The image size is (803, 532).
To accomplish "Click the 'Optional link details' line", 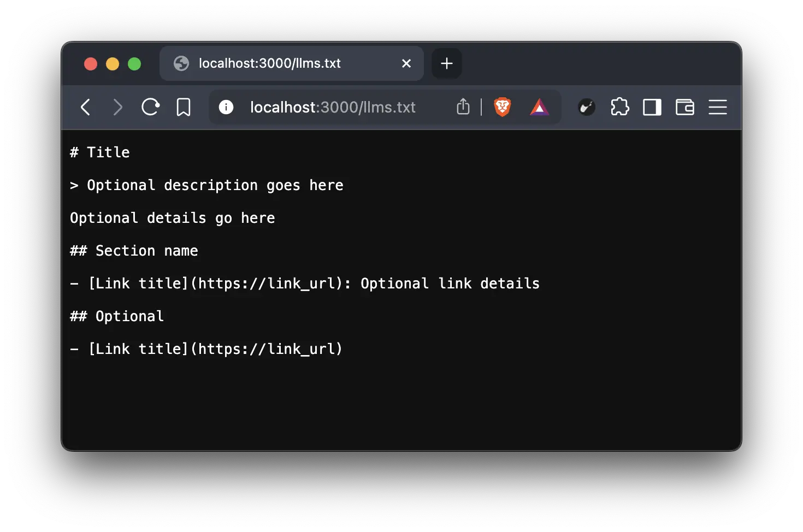I will (305, 283).
